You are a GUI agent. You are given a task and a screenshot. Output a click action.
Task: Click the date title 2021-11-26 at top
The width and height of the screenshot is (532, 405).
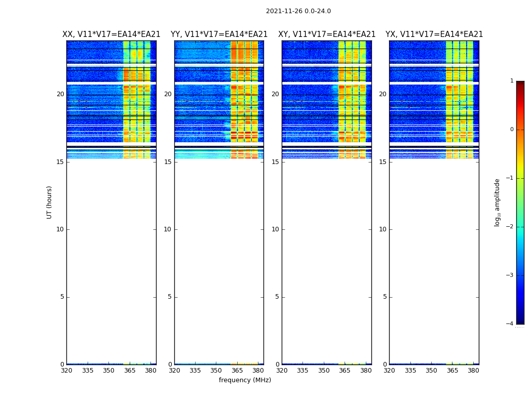point(298,11)
